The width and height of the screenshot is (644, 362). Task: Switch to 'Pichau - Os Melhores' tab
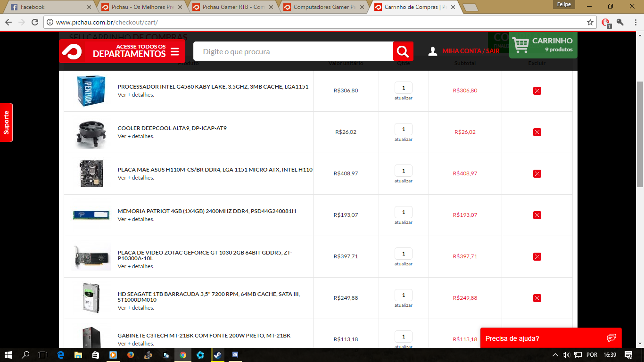coord(141,7)
